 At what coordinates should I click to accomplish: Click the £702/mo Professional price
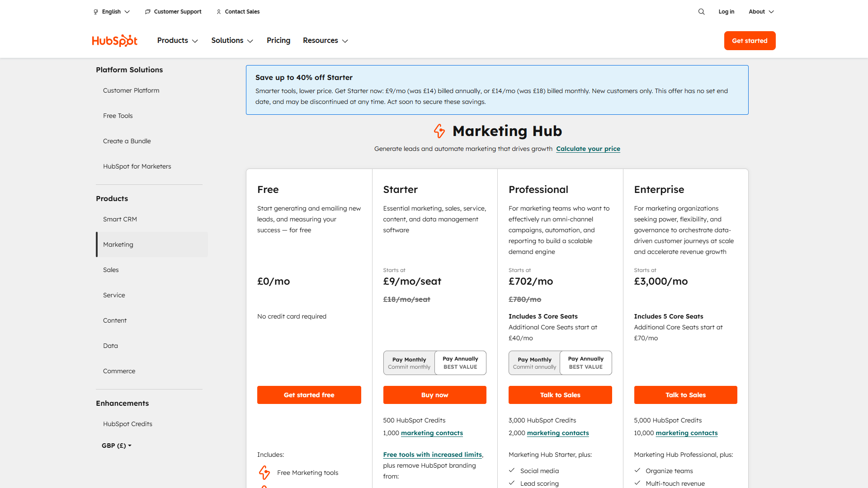[531, 282]
